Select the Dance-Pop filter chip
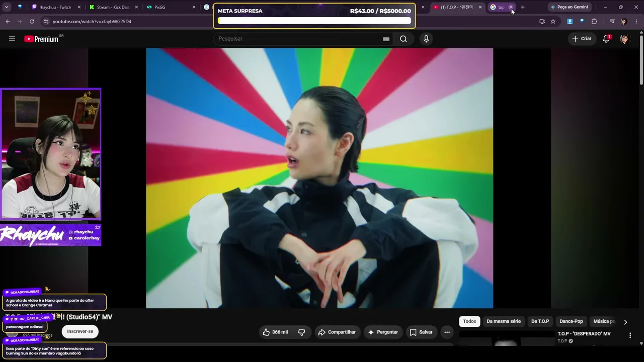 [x=571, y=321]
